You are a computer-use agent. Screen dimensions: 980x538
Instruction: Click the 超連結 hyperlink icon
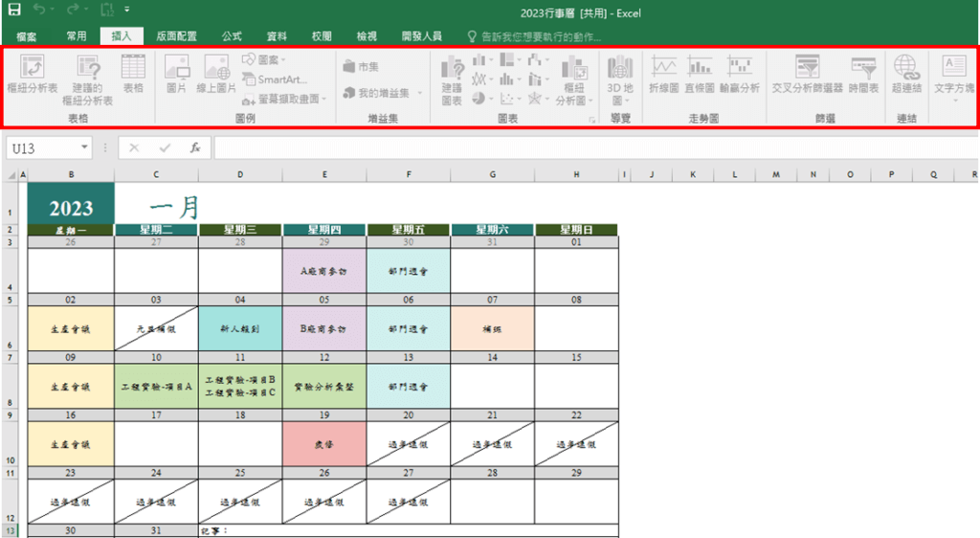[x=905, y=73]
